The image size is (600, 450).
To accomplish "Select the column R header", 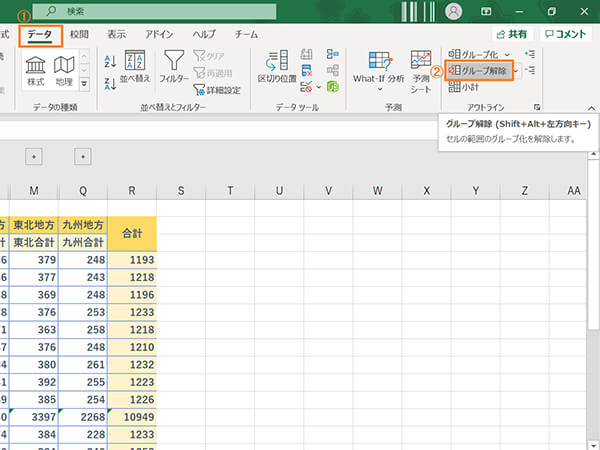I will [132, 191].
